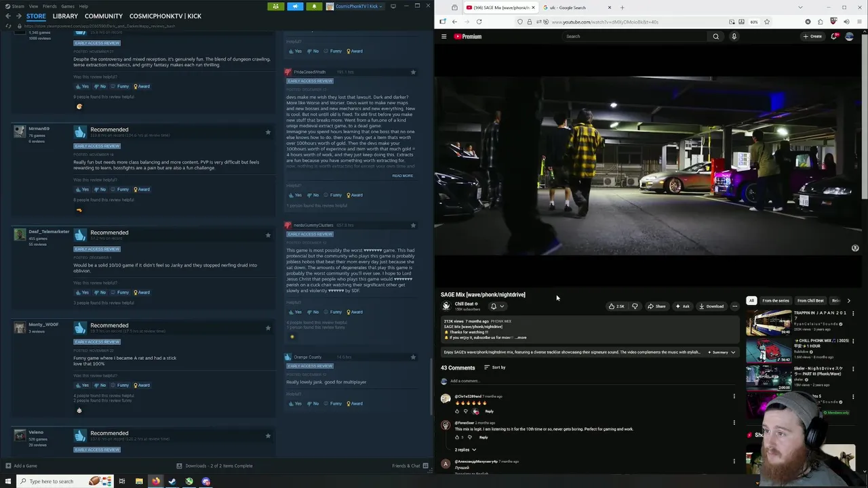This screenshot has height=488, width=868.
Task: Go back in the Steam store browser
Action: [x=8, y=16]
